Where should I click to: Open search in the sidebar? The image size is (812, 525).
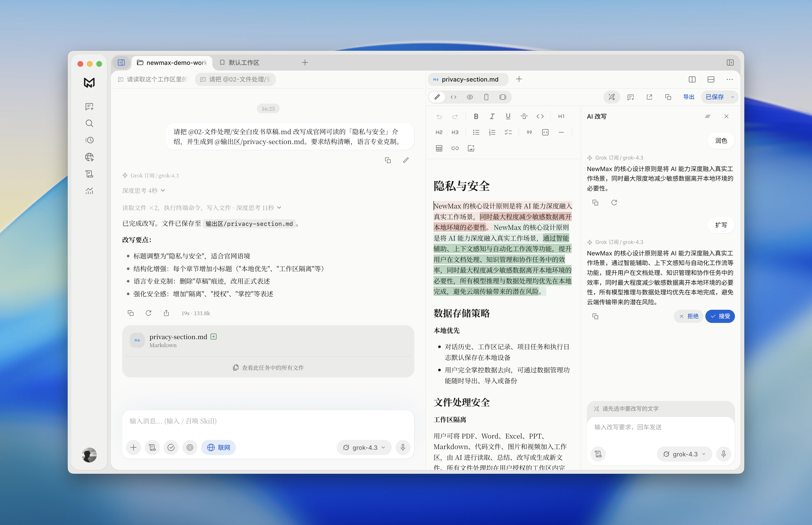(x=89, y=123)
